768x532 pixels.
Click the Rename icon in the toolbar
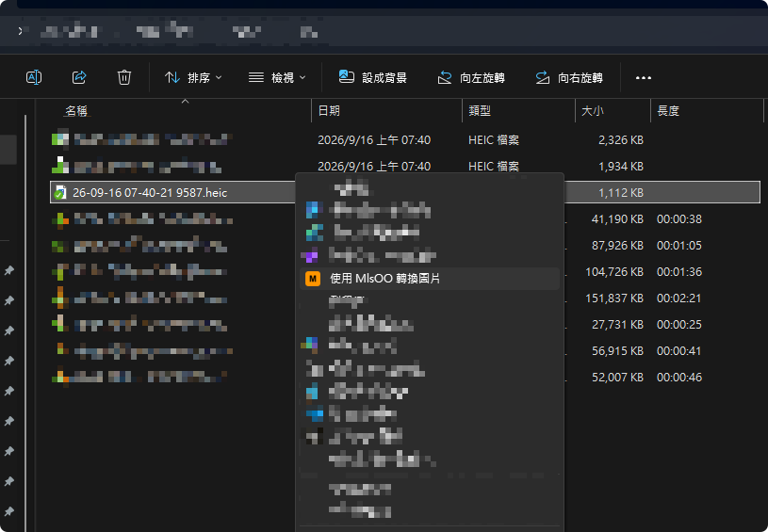click(x=34, y=77)
